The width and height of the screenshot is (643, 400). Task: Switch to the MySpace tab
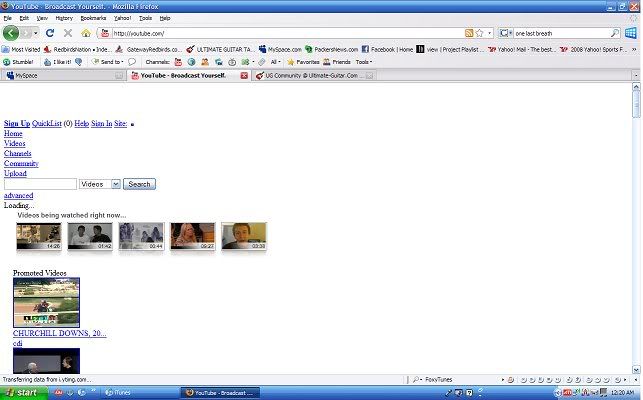coord(63,75)
